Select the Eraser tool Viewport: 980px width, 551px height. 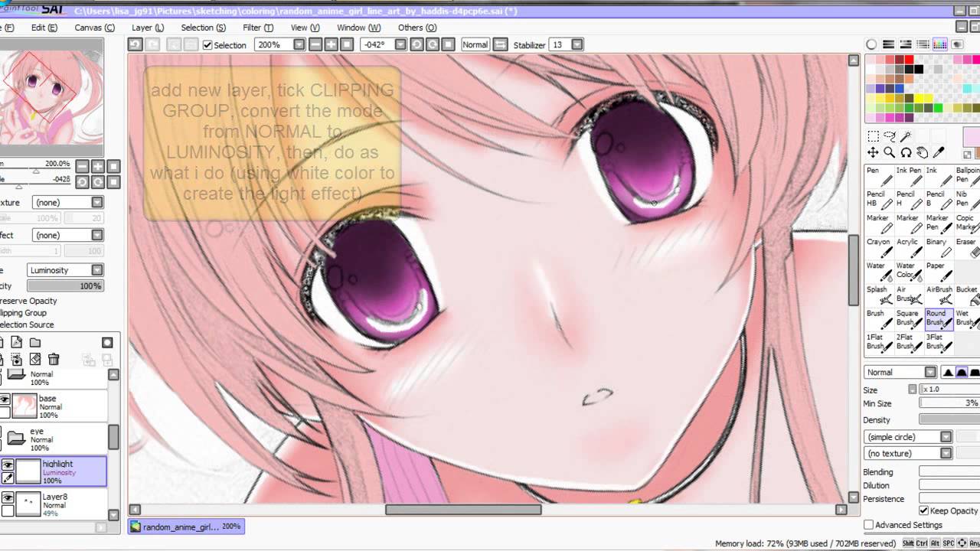point(967,246)
